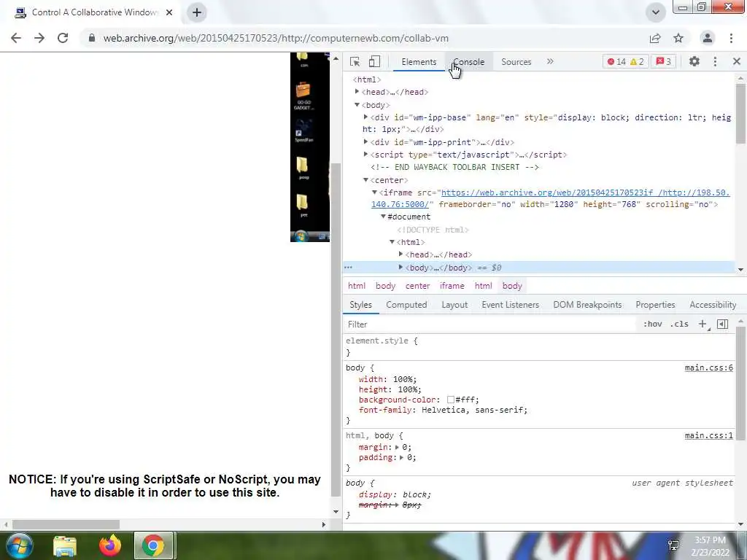Screen dimensions: 747x560
Task: Open the Layout pane tab
Action: [x=454, y=305]
